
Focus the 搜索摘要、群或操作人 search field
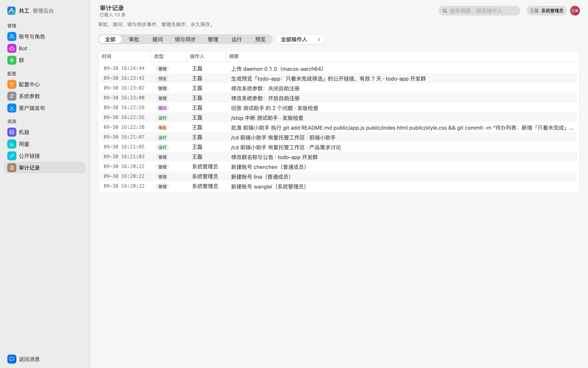tap(479, 11)
